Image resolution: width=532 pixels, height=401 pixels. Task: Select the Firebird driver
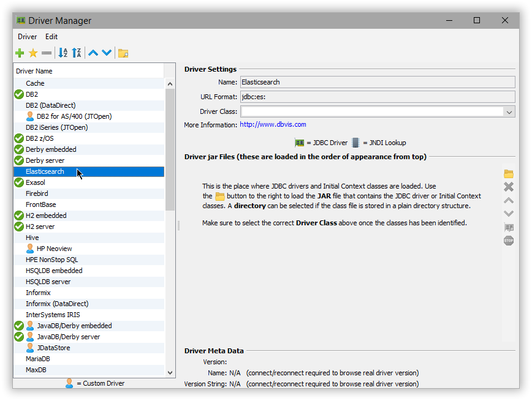coord(38,193)
